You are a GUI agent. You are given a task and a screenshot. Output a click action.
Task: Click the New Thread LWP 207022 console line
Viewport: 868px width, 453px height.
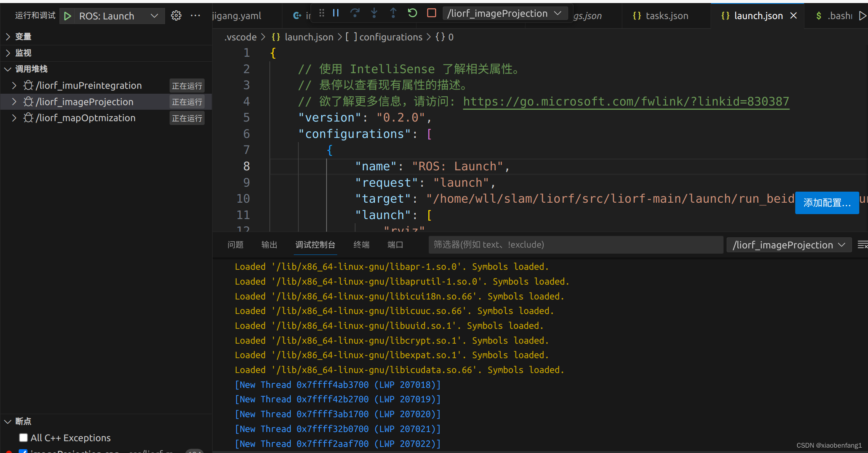(x=338, y=444)
